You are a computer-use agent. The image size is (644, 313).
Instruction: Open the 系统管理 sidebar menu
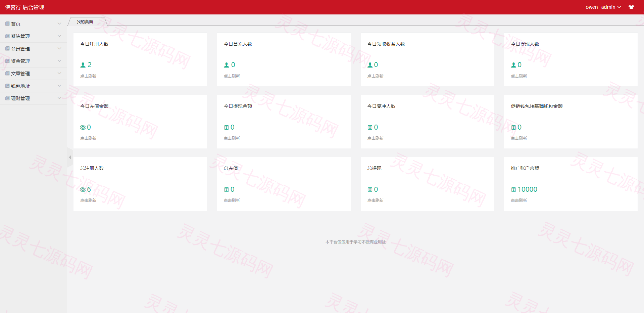pos(33,36)
